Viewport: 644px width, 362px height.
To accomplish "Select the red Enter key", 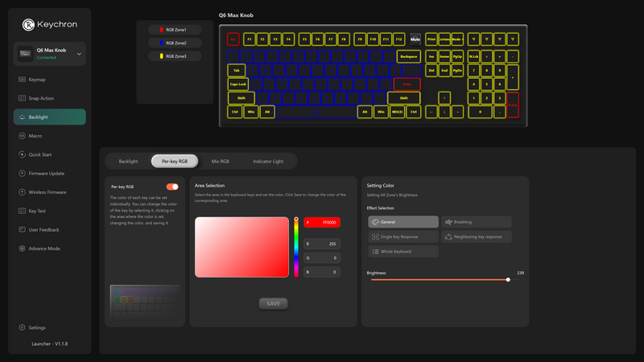I will click(407, 84).
